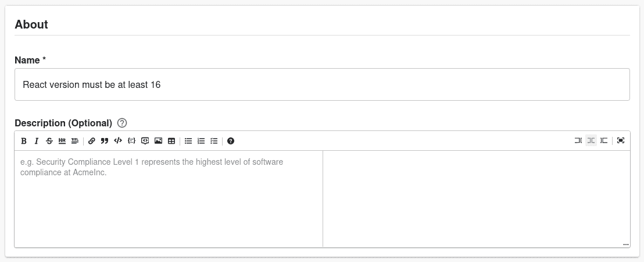Screen dimensions: 644x262
Task: Open markdown help question-mark icon
Action: [x=231, y=141]
